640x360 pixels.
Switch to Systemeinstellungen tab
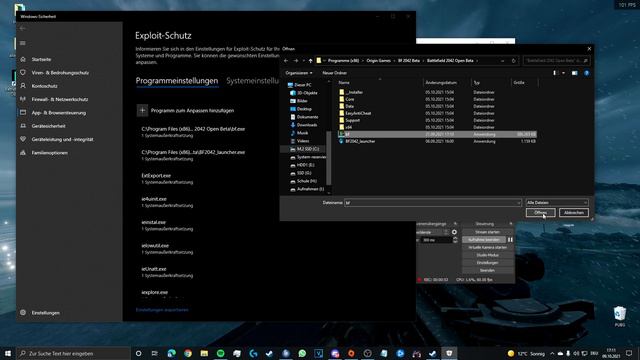point(253,81)
